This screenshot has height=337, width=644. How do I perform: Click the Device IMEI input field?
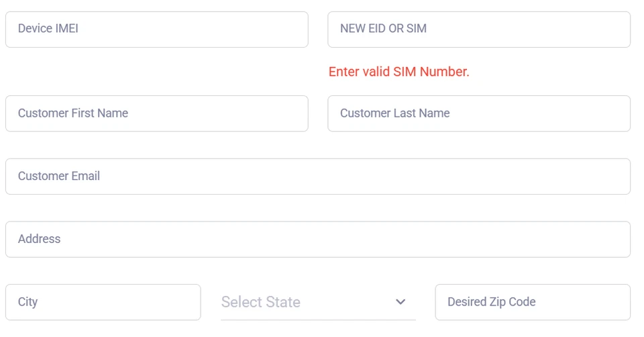(x=156, y=29)
